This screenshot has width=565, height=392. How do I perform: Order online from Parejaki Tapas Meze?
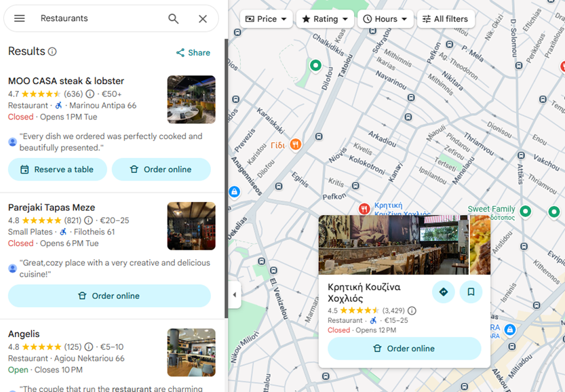[x=109, y=296]
